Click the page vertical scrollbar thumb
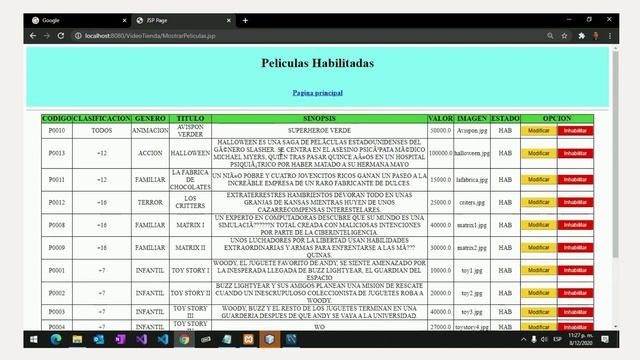Screen dimensions: 640x360 615,154
